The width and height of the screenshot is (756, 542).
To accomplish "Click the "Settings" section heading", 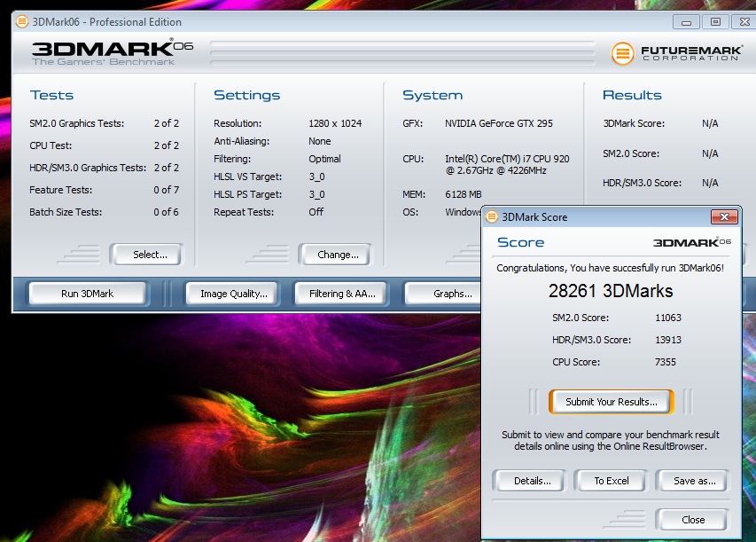I will tap(247, 95).
